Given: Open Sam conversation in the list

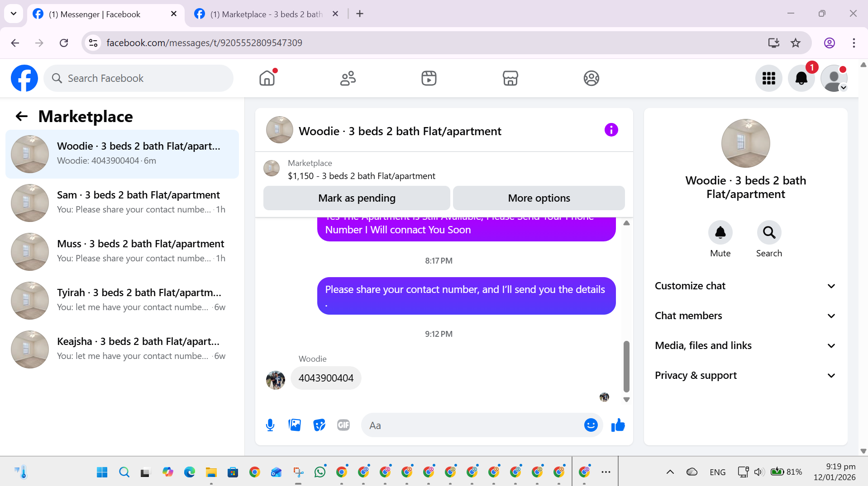Looking at the screenshot, I should [x=122, y=203].
